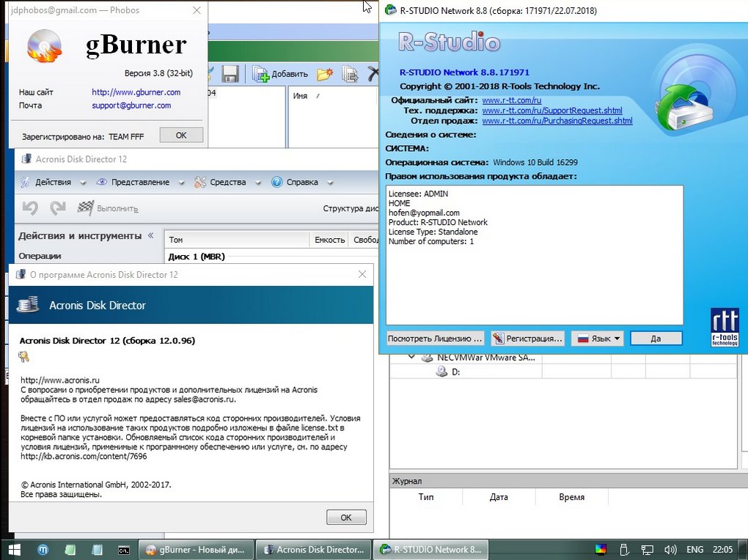Expand the dropdown arrow next to Действия
Viewport: 748px width, 560px height.
(83, 183)
